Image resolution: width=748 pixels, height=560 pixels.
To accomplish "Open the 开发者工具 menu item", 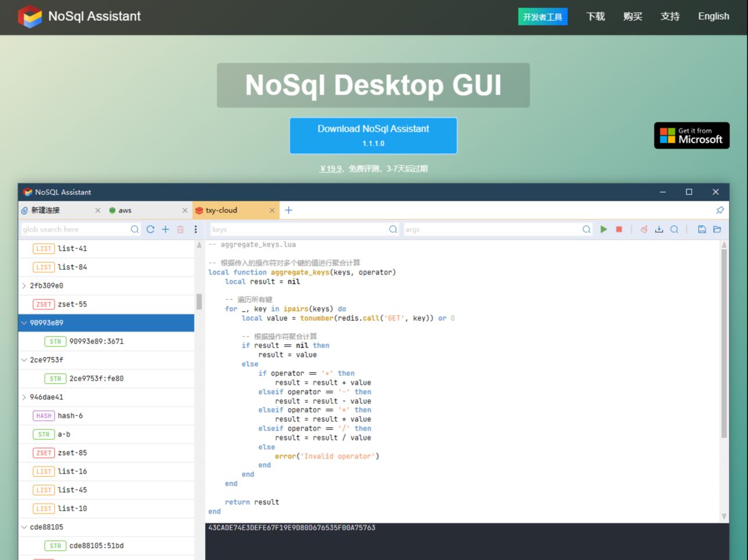I will (x=542, y=17).
